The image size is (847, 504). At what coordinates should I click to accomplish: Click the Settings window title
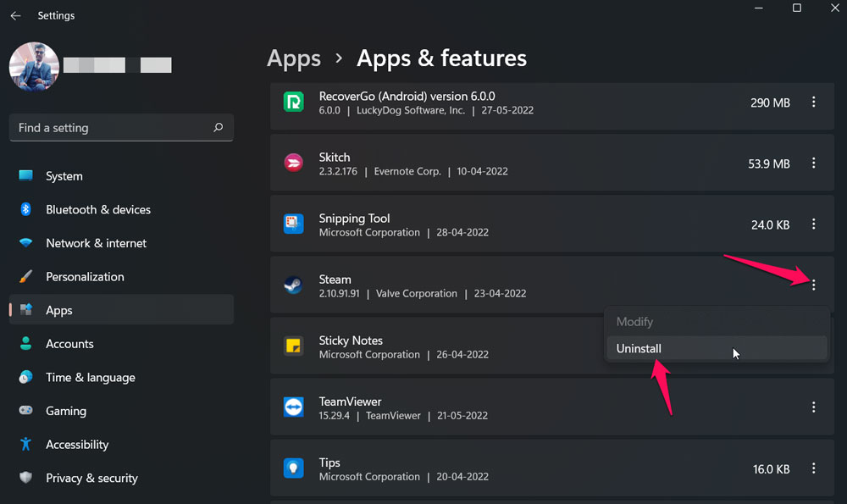[56, 15]
